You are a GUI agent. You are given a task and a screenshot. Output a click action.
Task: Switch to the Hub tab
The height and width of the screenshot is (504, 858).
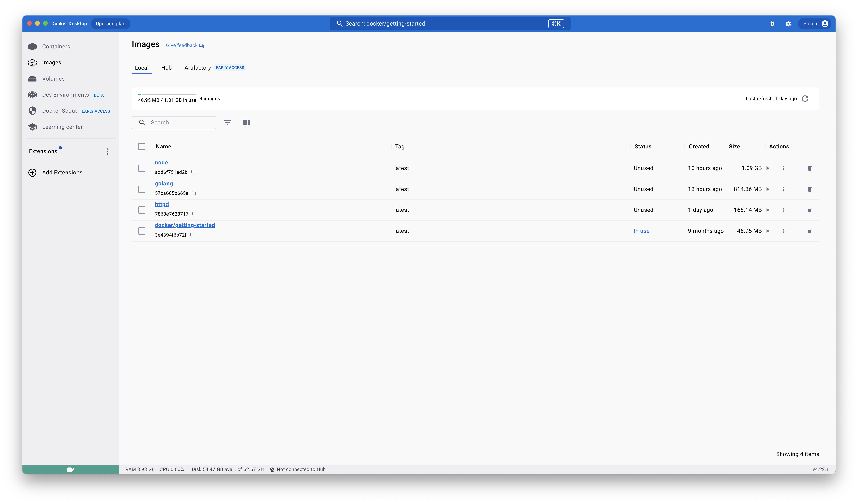pos(166,68)
